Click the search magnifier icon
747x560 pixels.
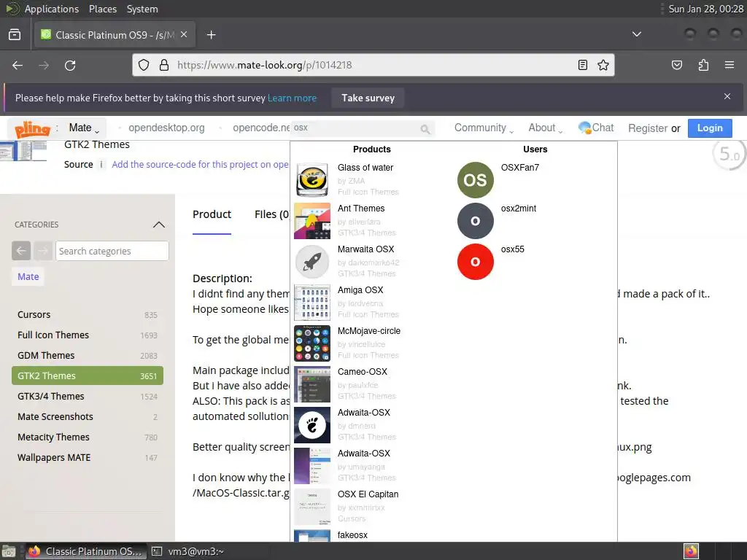click(425, 128)
